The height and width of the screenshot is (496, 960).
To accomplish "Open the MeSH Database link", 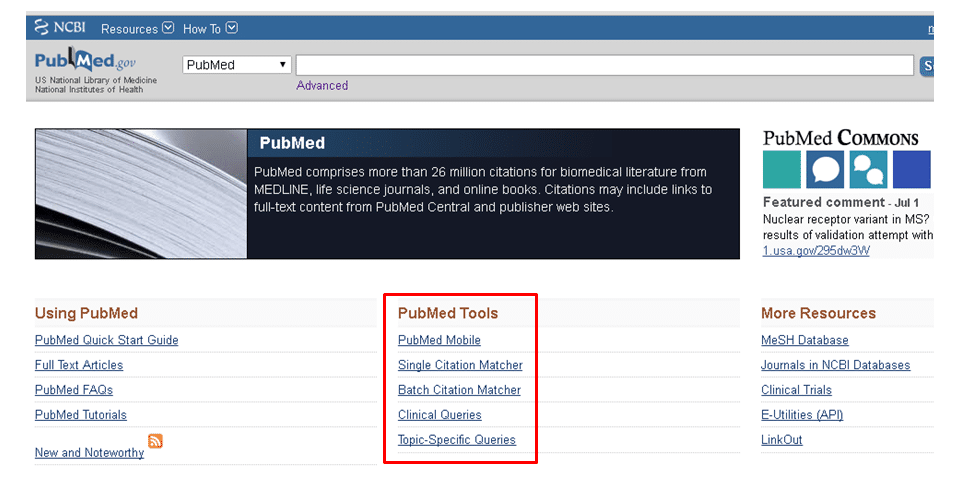I will click(x=804, y=340).
